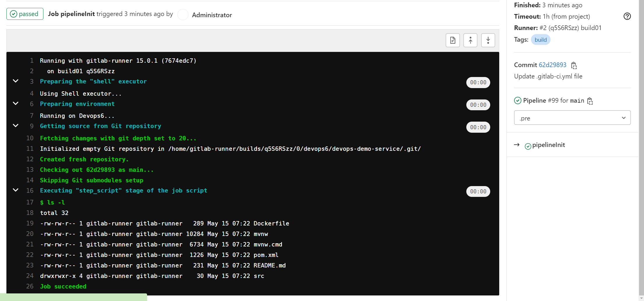The image size is (644, 301).
Task: Open Administrator profile link
Action: (x=212, y=15)
